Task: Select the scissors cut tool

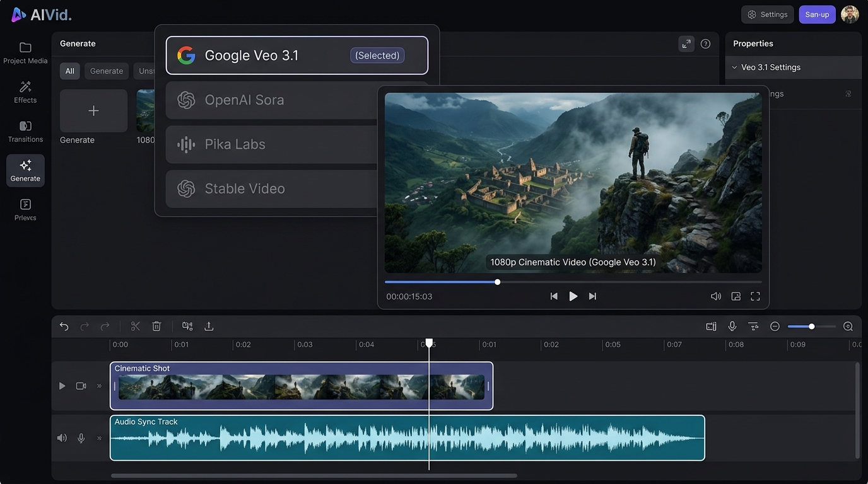Action: (x=135, y=326)
